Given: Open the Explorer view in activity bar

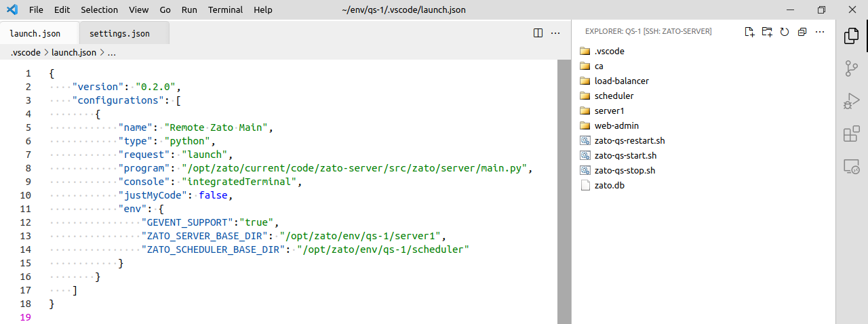Looking at the screenshot, I should pyautogui.click(x=851, y=36).
